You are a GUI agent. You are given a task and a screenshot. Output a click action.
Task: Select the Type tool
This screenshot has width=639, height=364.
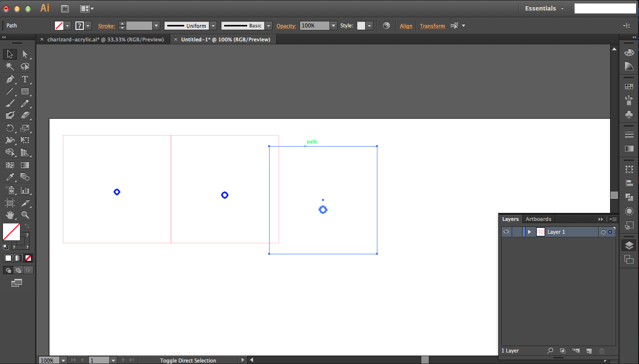[x=25, y=79]
